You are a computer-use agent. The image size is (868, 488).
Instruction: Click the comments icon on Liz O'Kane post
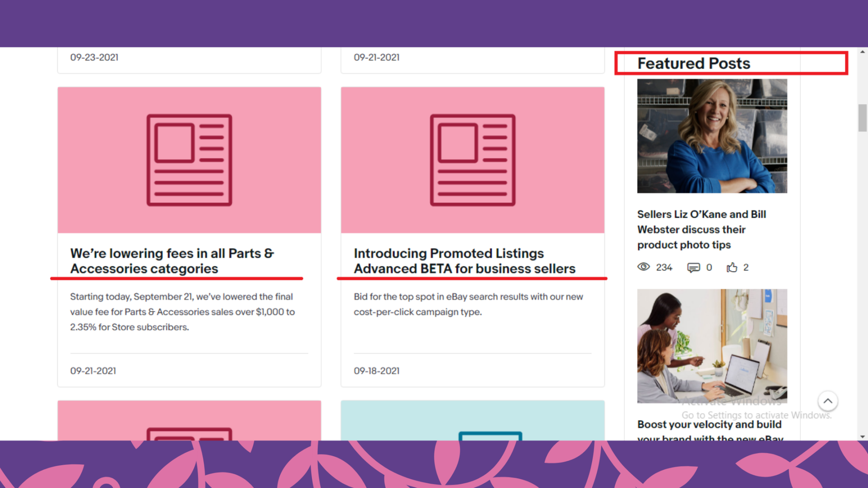[693, 267]
